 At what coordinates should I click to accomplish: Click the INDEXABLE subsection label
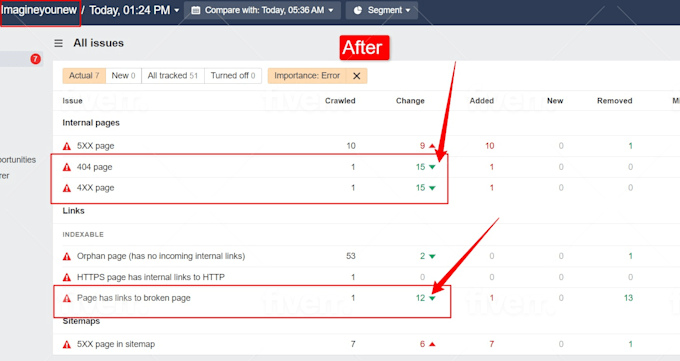83,234
